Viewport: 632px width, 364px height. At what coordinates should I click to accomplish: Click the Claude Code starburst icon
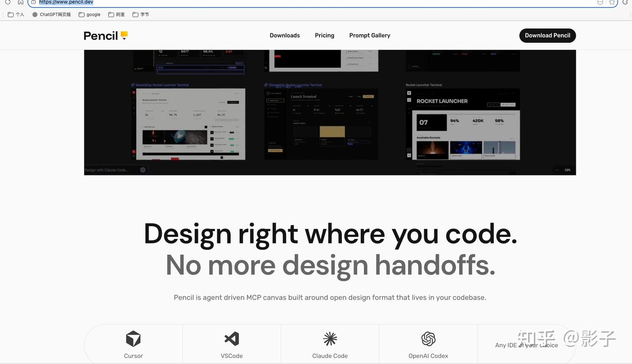point(330,339)
